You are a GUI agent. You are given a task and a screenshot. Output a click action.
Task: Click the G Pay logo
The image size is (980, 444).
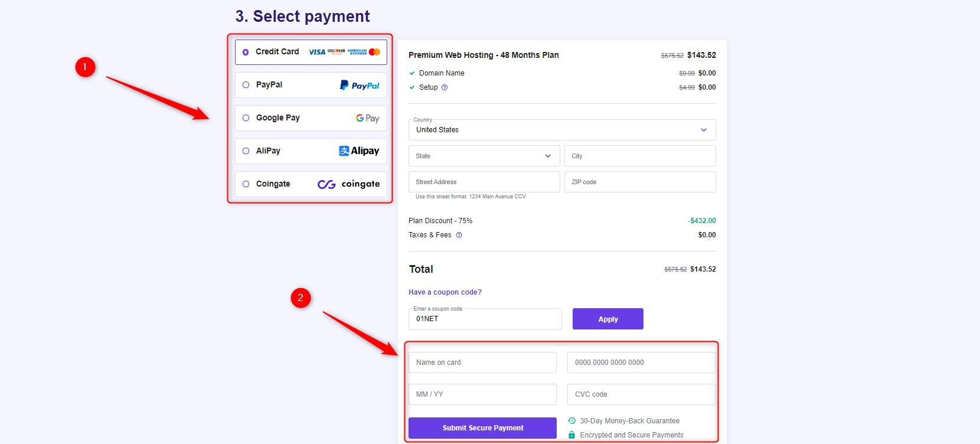click(367, 118)
